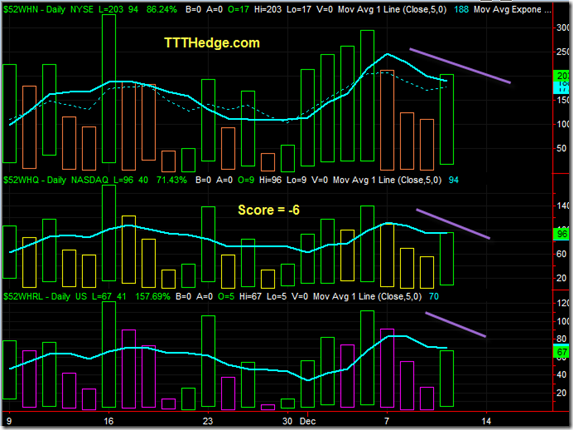The width and height of the screenshot is (573, 430).
Task: Click the 23 date label on time axis
Action: [x=208, y=421]
